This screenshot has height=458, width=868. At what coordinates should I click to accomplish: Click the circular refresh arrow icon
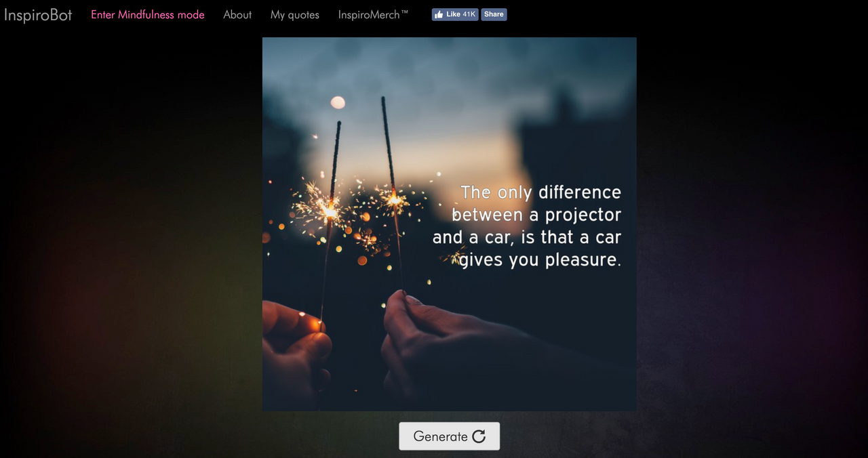[x=479, y=436]
